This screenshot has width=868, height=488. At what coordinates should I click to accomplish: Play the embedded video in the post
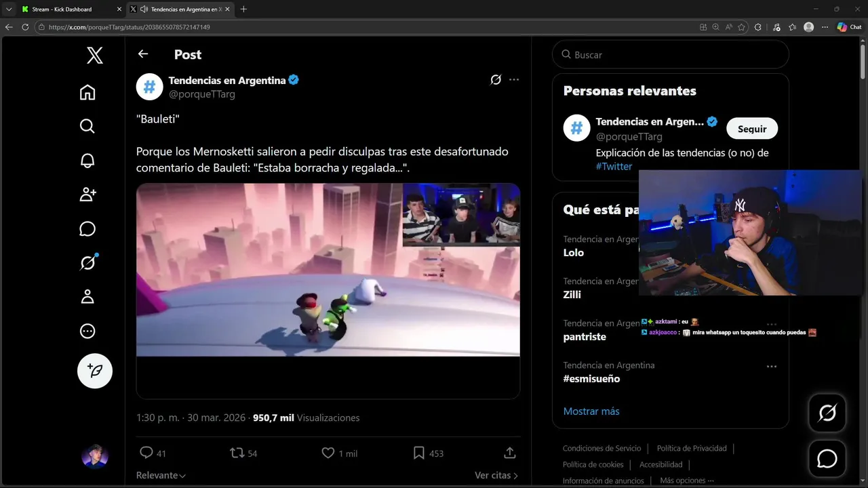coord(328,270)
